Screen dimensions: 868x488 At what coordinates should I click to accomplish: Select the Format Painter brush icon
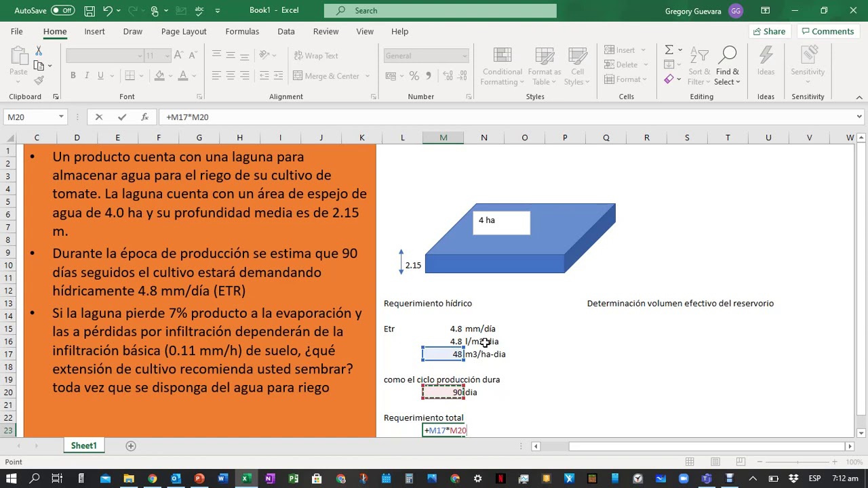[x=39, y=80]
